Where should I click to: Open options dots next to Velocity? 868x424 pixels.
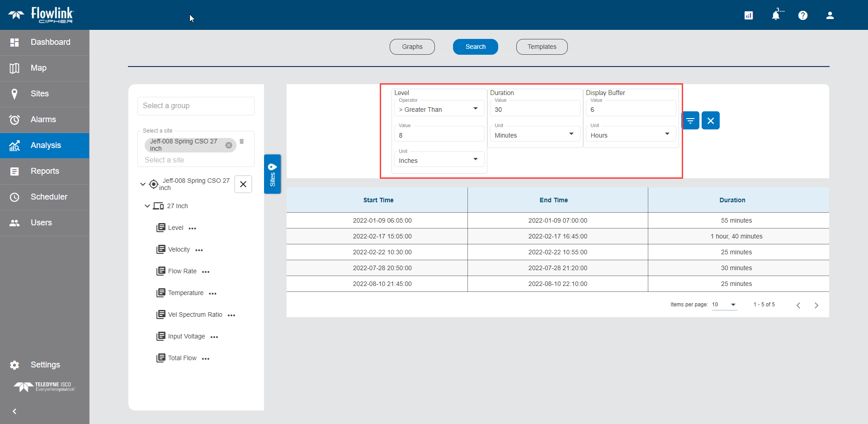click(x=199, y=250)
